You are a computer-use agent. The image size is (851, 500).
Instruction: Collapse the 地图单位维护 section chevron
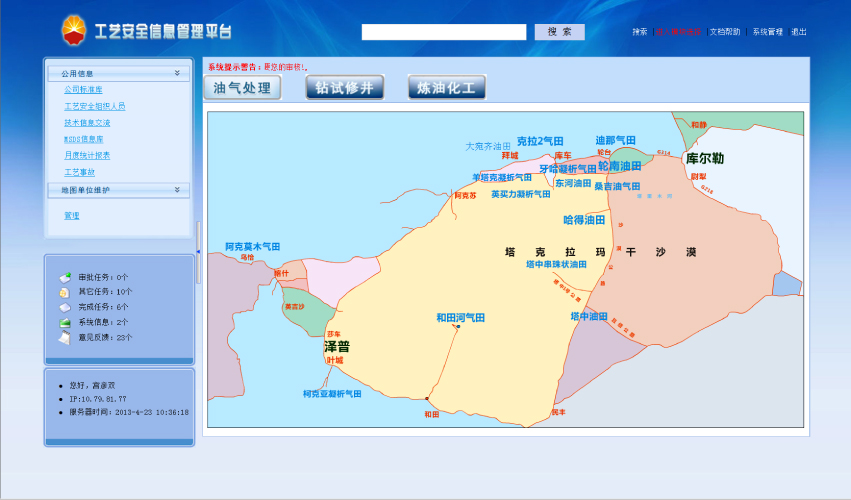click(x=177, y=189)
